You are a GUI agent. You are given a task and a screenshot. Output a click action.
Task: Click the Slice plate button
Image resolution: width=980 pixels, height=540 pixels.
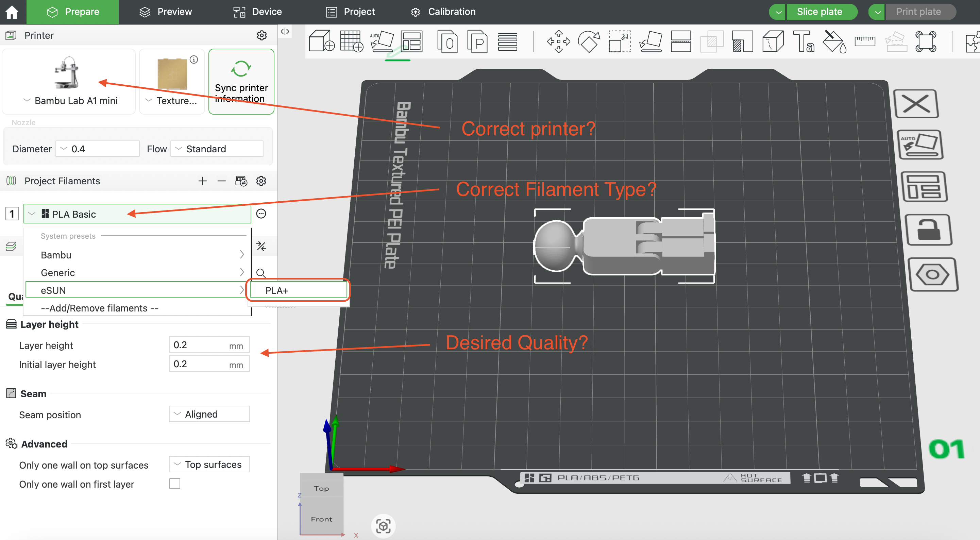820,12
